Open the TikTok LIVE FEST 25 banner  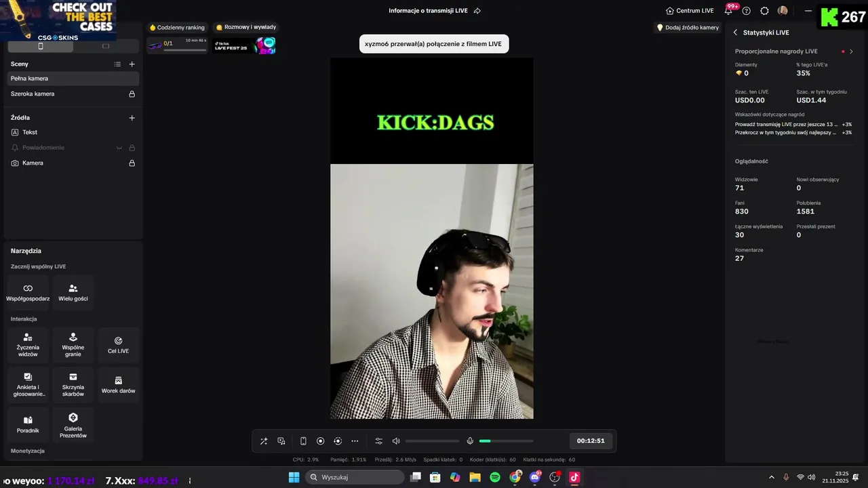point(245,45)
